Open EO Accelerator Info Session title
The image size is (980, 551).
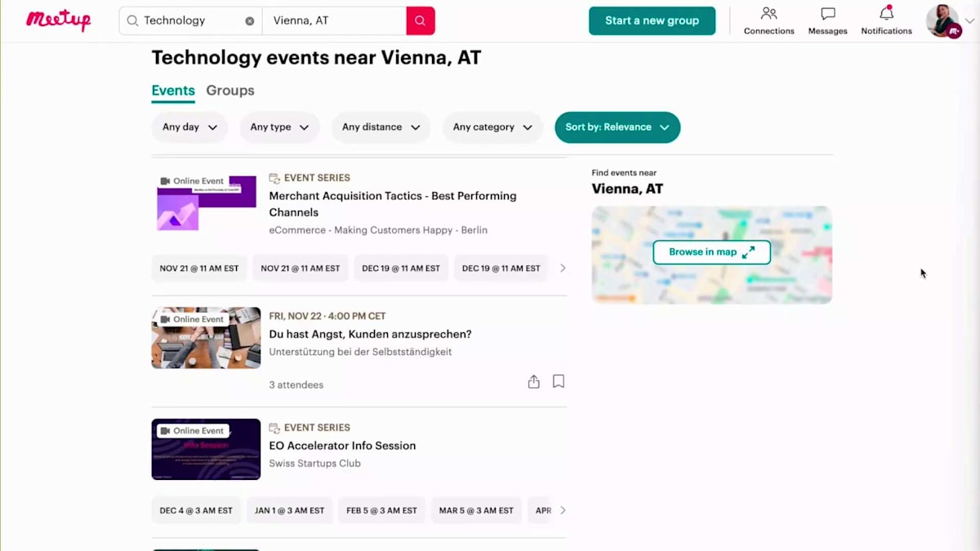click(x=342, y=446)
